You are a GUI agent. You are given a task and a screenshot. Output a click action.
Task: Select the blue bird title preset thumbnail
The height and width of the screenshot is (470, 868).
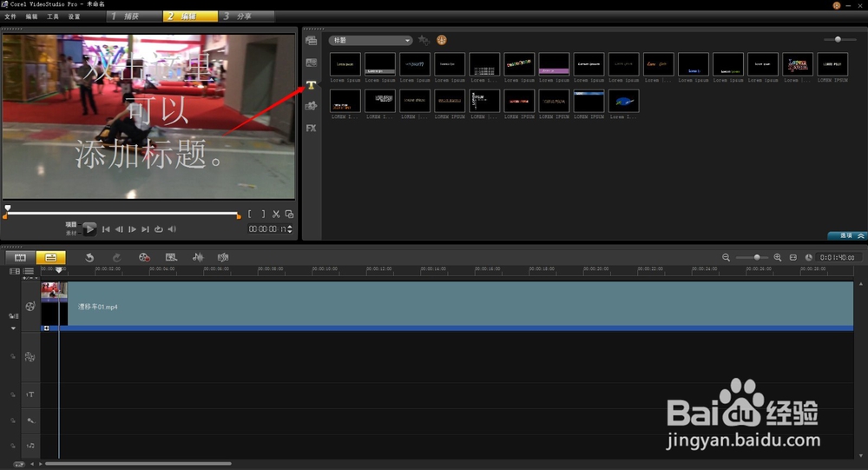point(623,101)
